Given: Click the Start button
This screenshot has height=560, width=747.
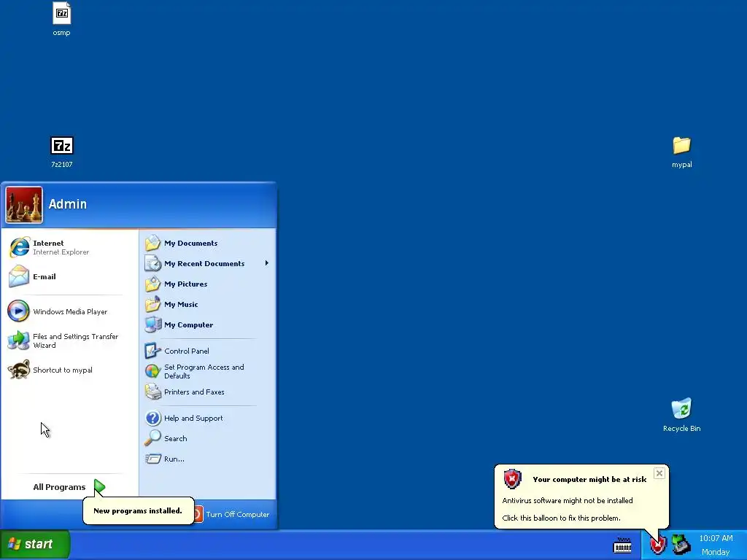Looking at the screenshot, I should [x=35, y=544].
